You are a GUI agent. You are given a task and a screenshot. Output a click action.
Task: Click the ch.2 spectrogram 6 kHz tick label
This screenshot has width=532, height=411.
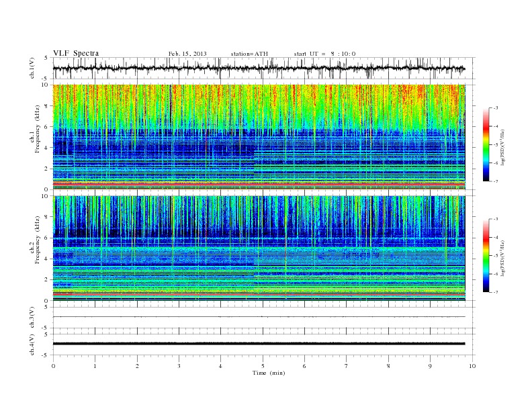46,238
